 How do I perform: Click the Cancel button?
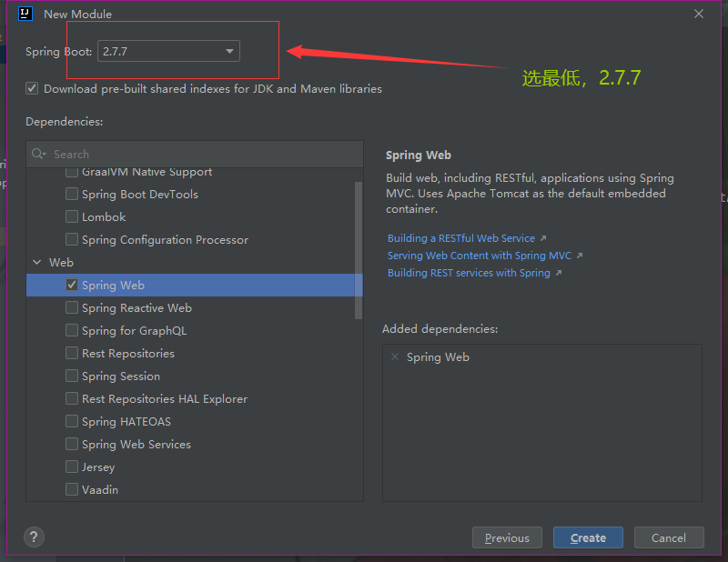point(669,537)
